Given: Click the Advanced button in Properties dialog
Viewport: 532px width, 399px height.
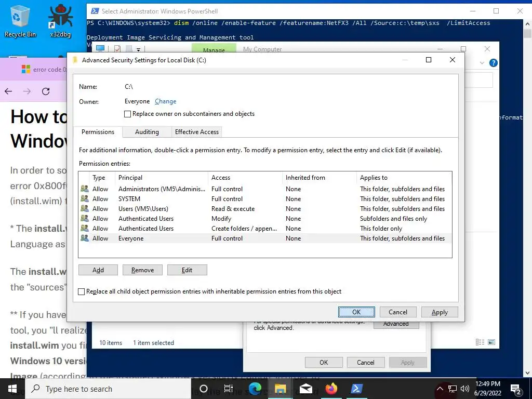Looking at the screenshot, I should click(x=396, y=324).
